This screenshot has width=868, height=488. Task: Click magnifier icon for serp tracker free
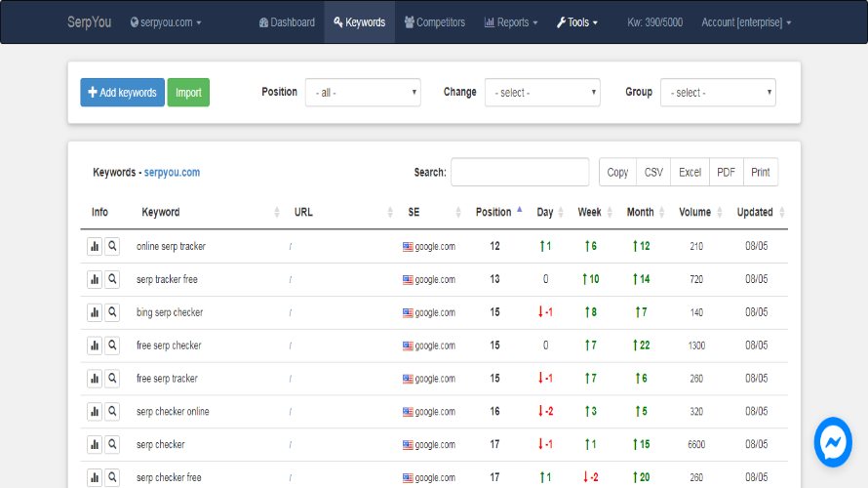tap(112, 279)
